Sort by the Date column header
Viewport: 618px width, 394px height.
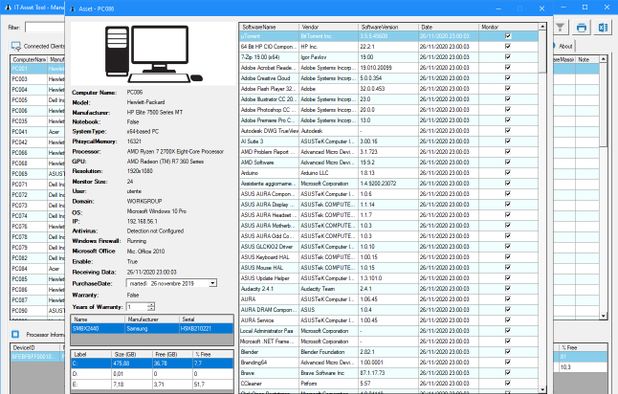point(449,27)
